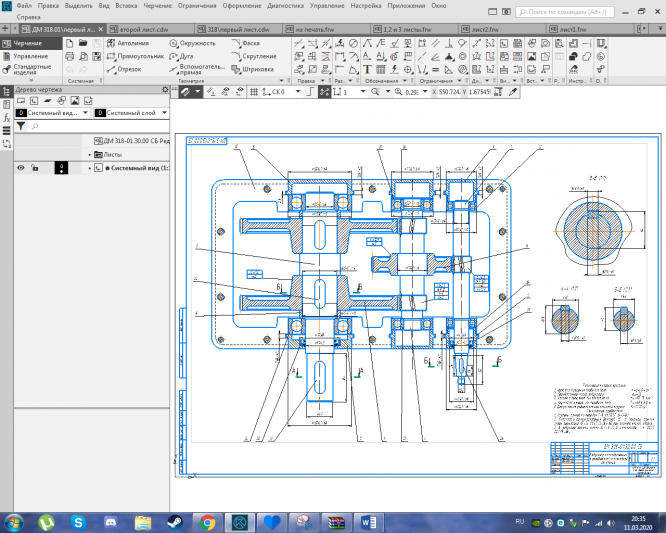This screenshot has height=533, width=666.
Task: Activate the Фаска chamfer tool
Action: 250,45
